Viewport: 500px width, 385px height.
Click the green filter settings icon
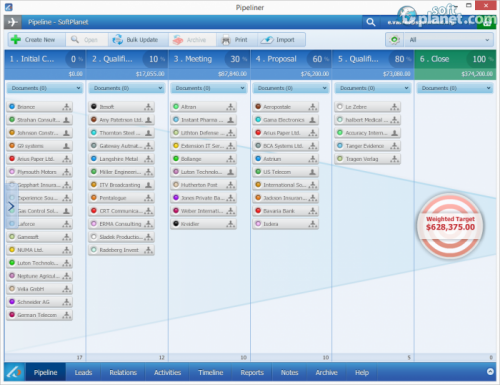pos(394,40)
